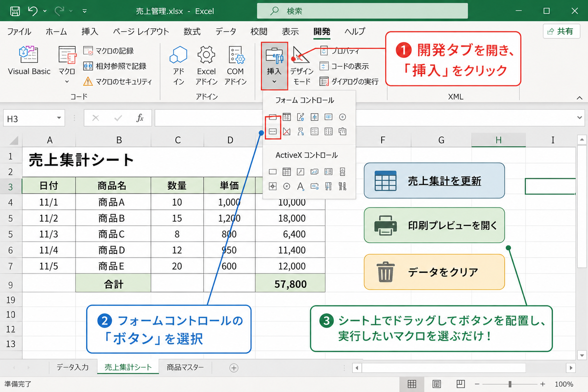This screenshot has height=392, width=588.
Task: Click ダイアログの実行
Action: [349, 81]
